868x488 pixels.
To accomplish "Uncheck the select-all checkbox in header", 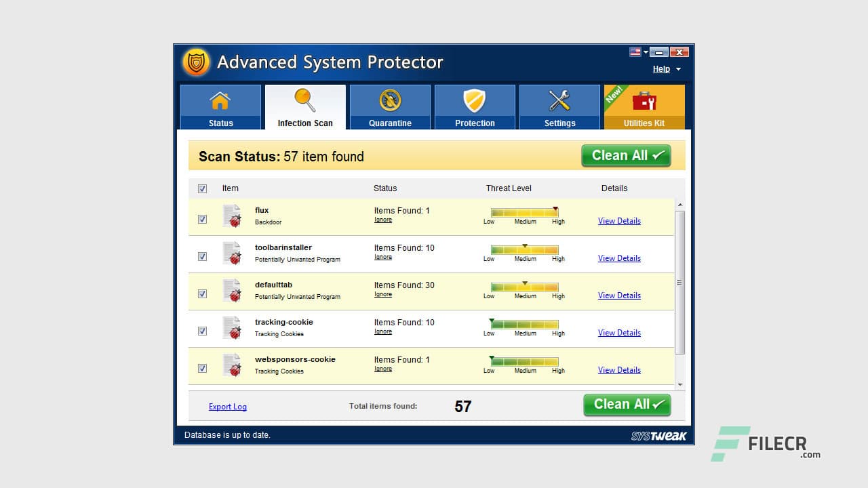I will point(201,188).
